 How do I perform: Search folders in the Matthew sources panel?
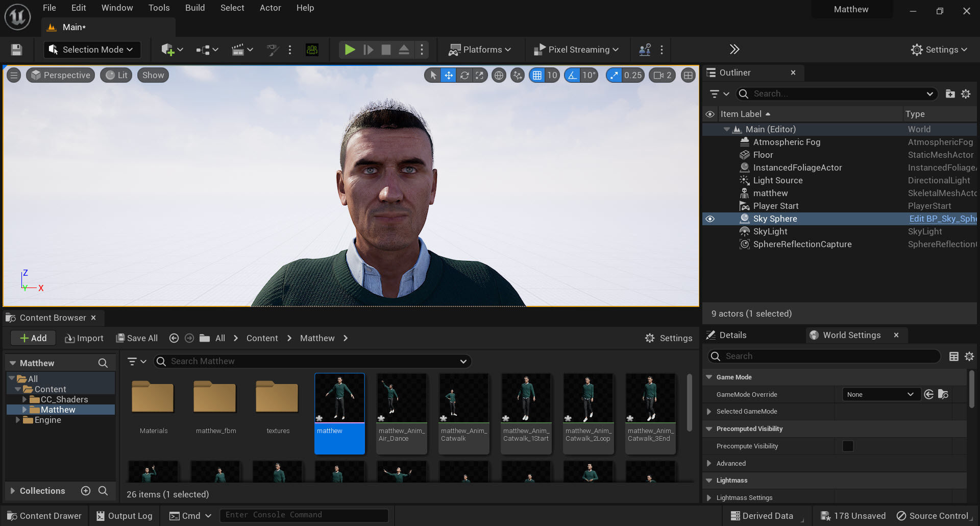pyautogui.click(x=103, y=363)
